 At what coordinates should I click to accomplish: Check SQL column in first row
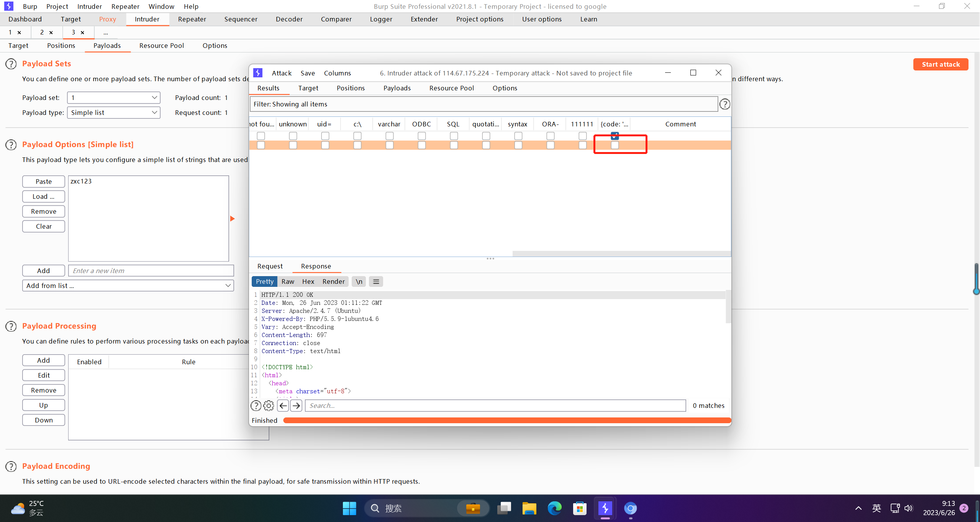(454, 136)
